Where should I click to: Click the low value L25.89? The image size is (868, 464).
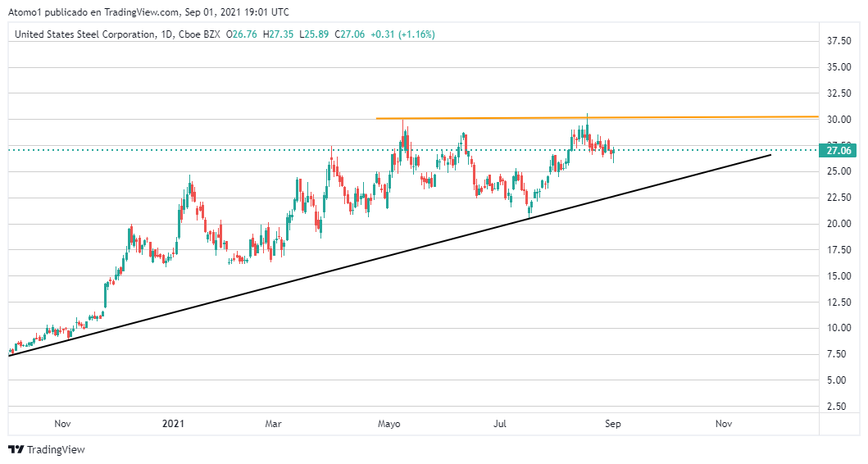(x=314, y=34)
